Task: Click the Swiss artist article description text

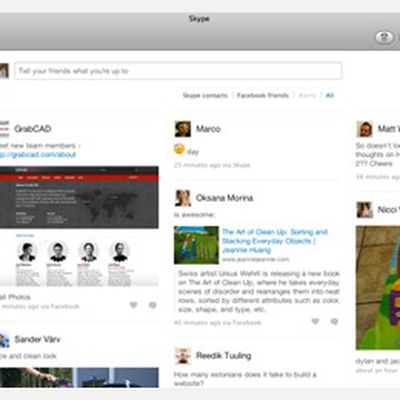Action: (x=259, y=291)
